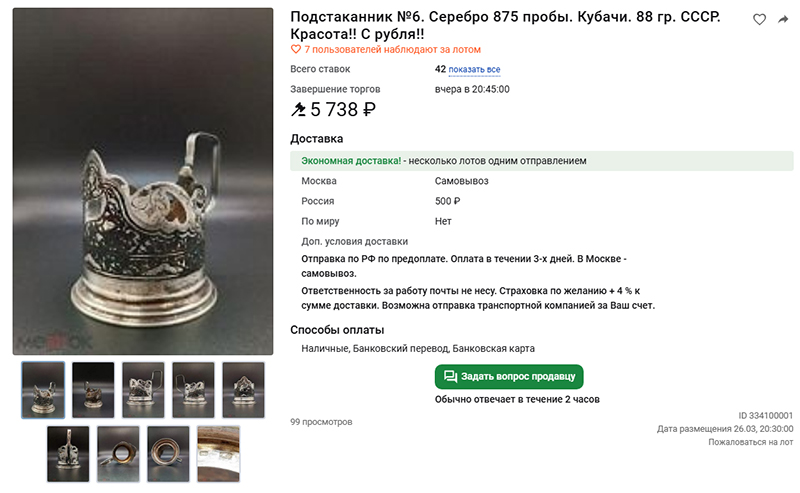The height and width of the screenshot is (493, 800).
Task: Open thumbnail showing holder from above
Action: point(118,454)
